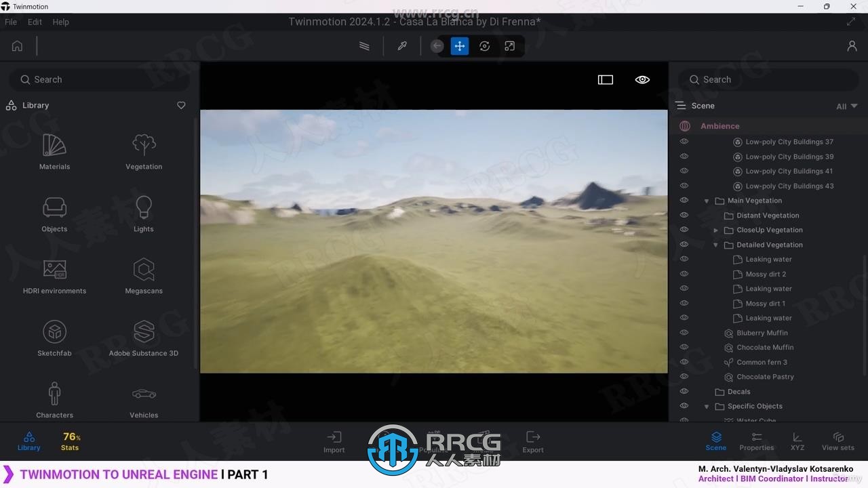Switch to the Library tab
The image size is (868, 488).
point(29,441)
